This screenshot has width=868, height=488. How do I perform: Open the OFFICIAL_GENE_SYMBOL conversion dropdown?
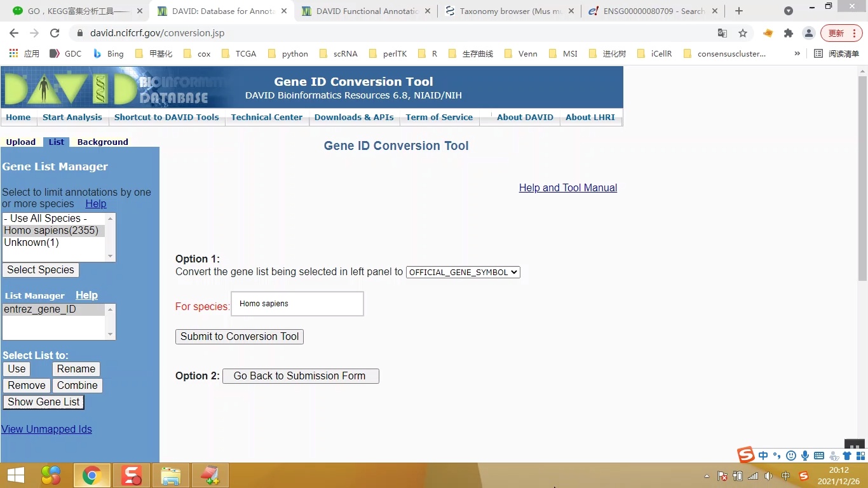coord(463,272)
